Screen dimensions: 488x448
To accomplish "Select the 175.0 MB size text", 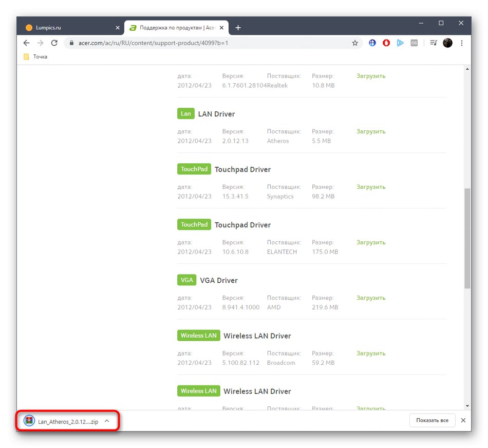I will tap(325, 252).
